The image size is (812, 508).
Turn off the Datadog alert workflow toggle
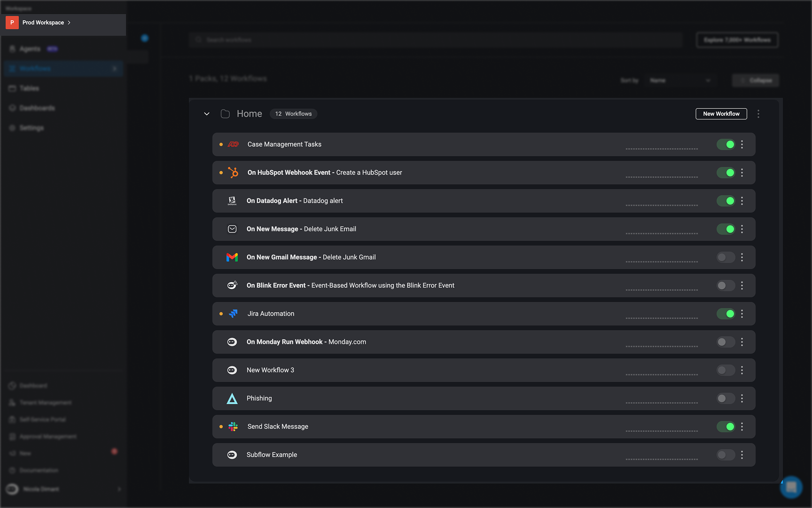coord(726,201)
